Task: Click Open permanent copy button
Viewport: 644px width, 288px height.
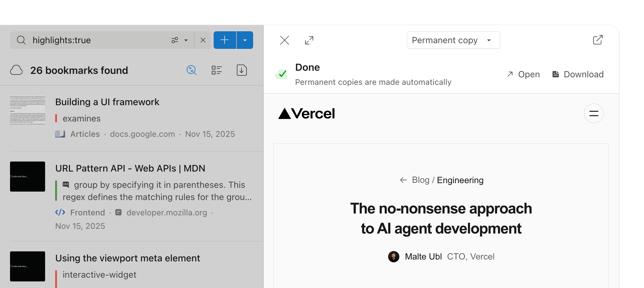Action: click(x=523, y=74)
